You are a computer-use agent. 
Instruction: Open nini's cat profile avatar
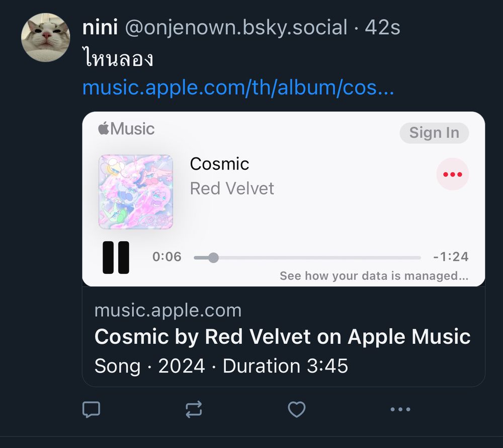[x=45, y=37]
